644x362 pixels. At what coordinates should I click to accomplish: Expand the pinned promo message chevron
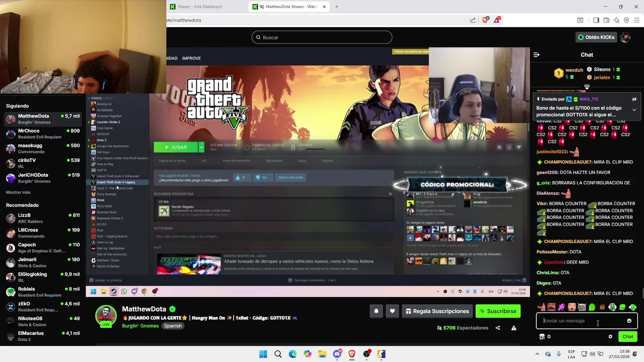pos(634,110)
